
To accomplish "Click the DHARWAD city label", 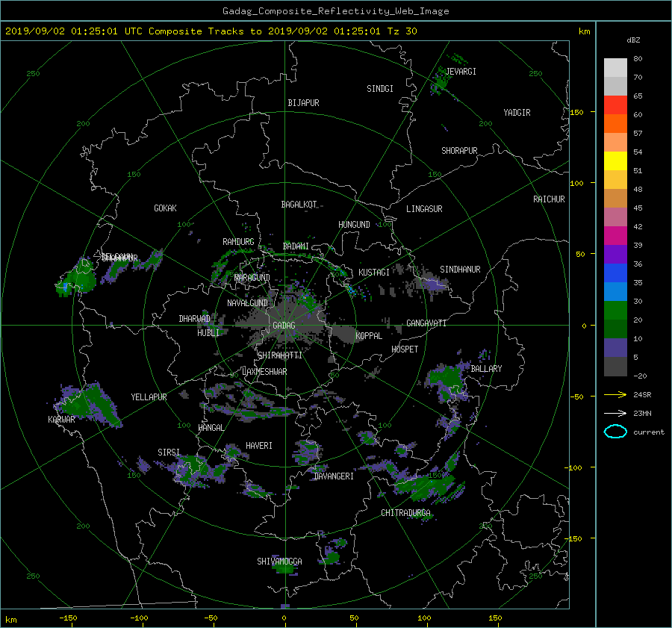I will [x=194, y=319].
